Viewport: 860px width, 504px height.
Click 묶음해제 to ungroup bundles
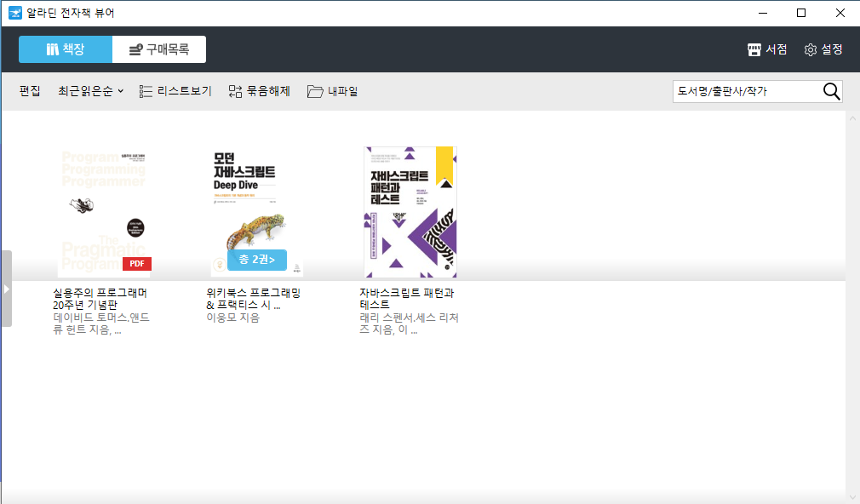click(x=259, y=91)
